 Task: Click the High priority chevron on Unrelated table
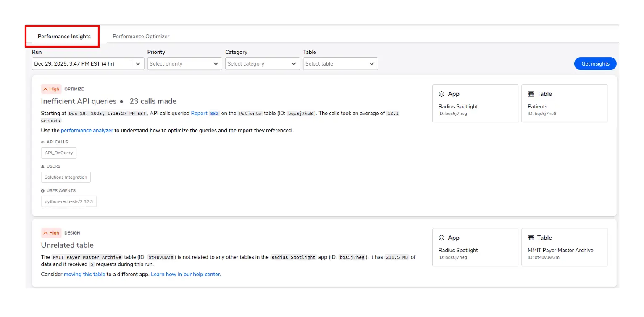[x=46, y=232]
